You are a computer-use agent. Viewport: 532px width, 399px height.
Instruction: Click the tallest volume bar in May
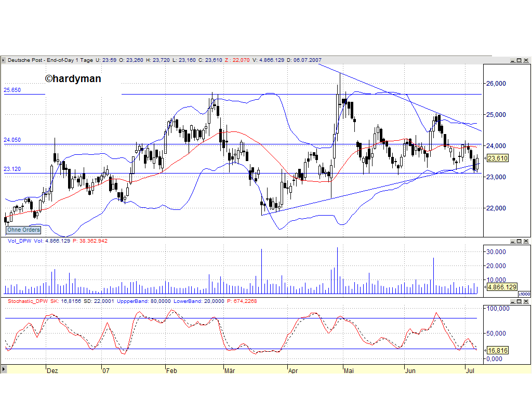(x=337, y=265)
